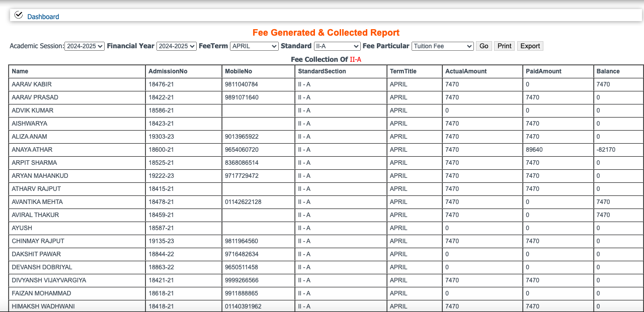This screenshot has width=644, height=312.
Task: Select the name CHINMAY RAJPUT
Action: pyautogui.click(x=38, y=241)
